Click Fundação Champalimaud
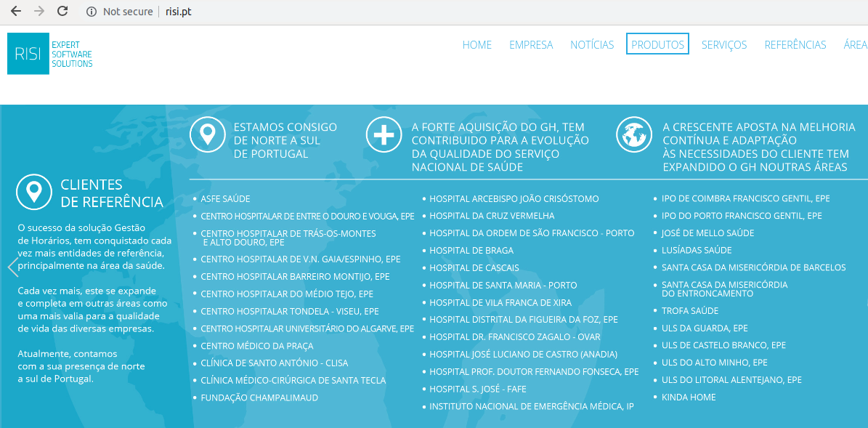This screenshot has height=428, width=868. [x=259, y=397]
